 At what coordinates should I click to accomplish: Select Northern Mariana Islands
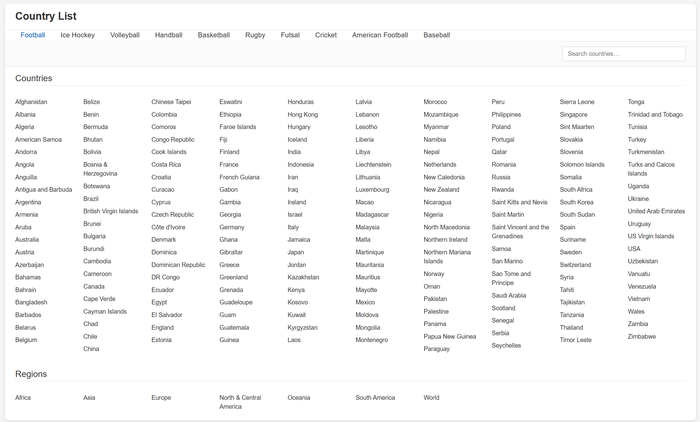447,256
